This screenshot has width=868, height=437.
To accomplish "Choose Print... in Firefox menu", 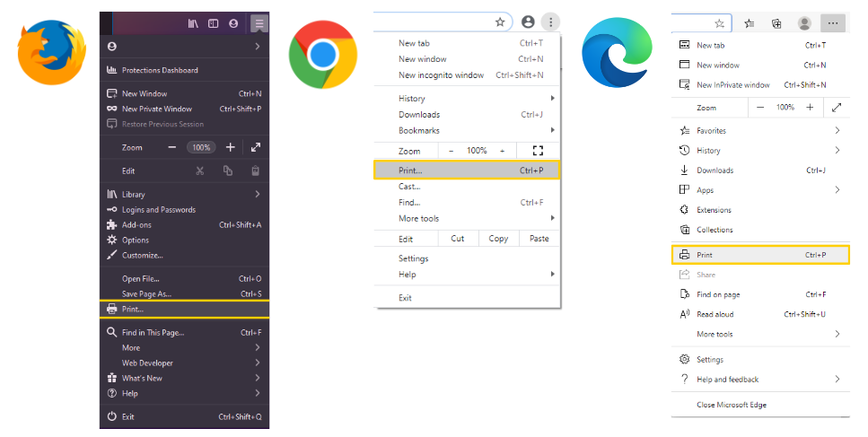I will (184, 310).
